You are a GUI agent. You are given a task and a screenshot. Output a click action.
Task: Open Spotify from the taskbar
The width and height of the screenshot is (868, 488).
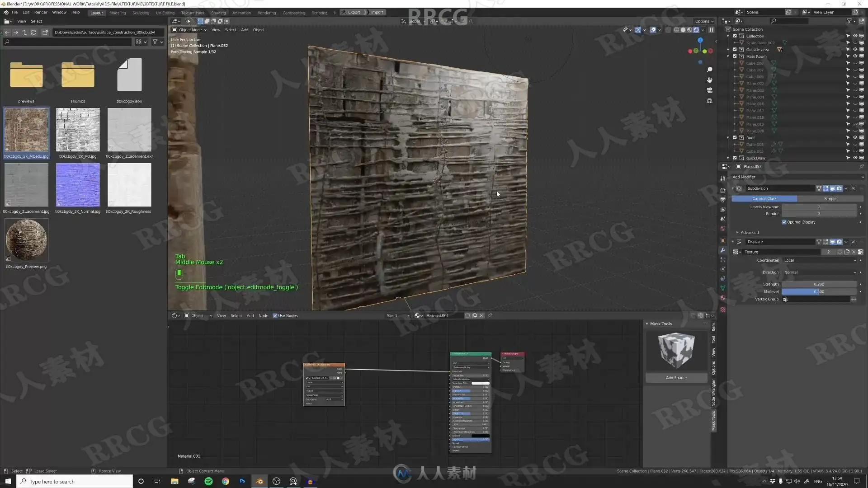pyautogui.click(x=208, y=481)
